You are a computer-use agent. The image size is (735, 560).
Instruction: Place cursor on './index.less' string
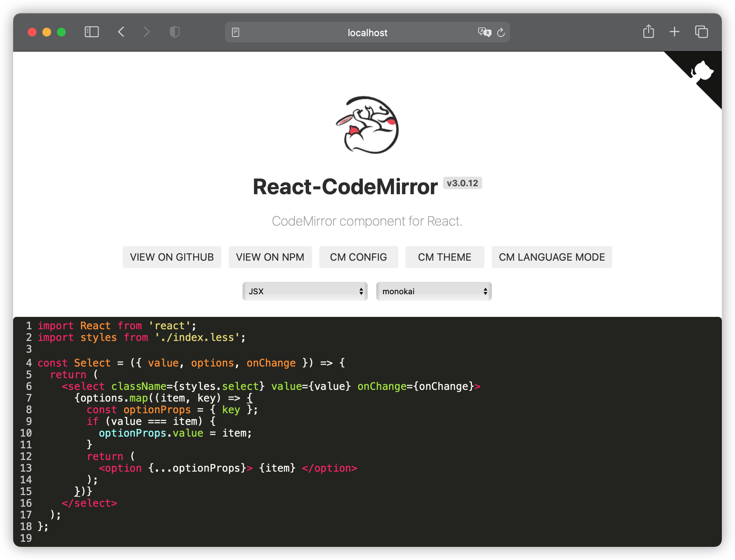click(x=197, y=337)
